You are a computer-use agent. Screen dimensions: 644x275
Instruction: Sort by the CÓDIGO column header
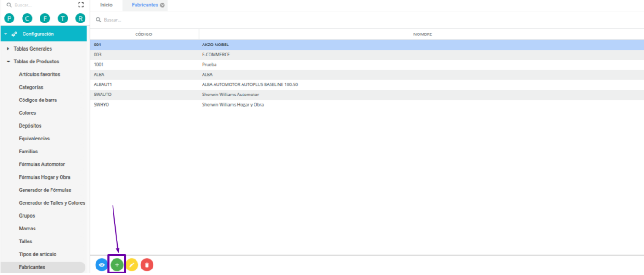144,34
